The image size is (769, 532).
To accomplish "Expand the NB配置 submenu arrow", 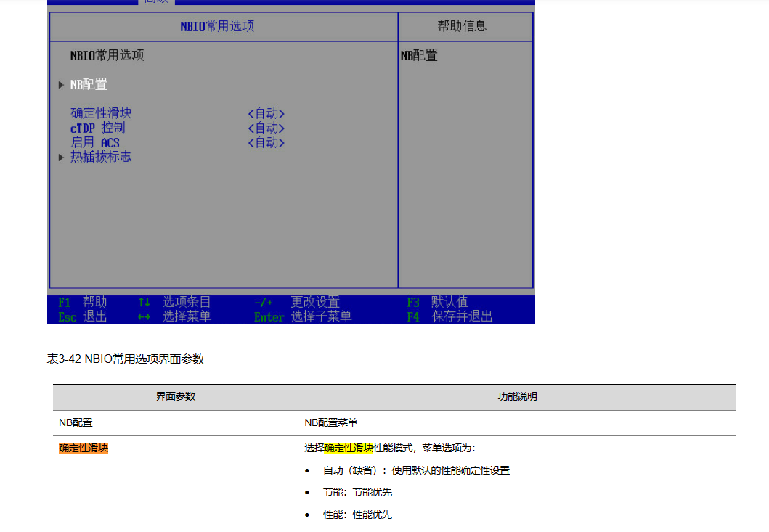I will (x=61, y=85).
